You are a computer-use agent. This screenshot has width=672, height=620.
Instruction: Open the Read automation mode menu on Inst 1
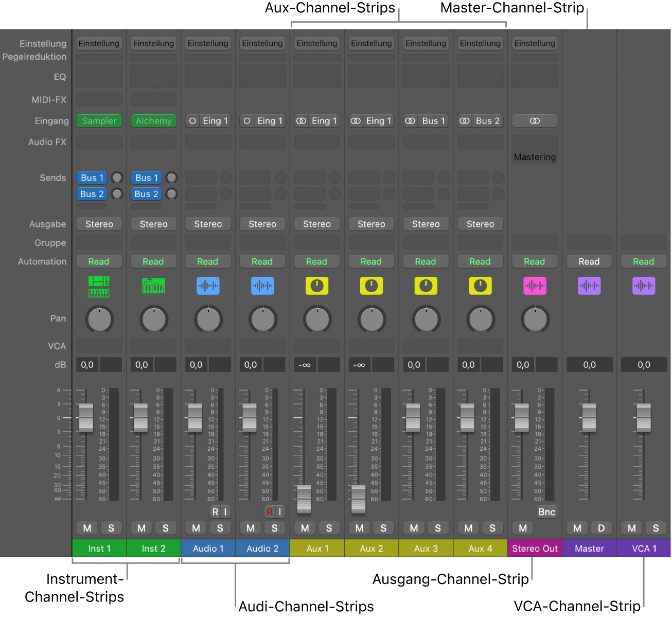point(99,261)
